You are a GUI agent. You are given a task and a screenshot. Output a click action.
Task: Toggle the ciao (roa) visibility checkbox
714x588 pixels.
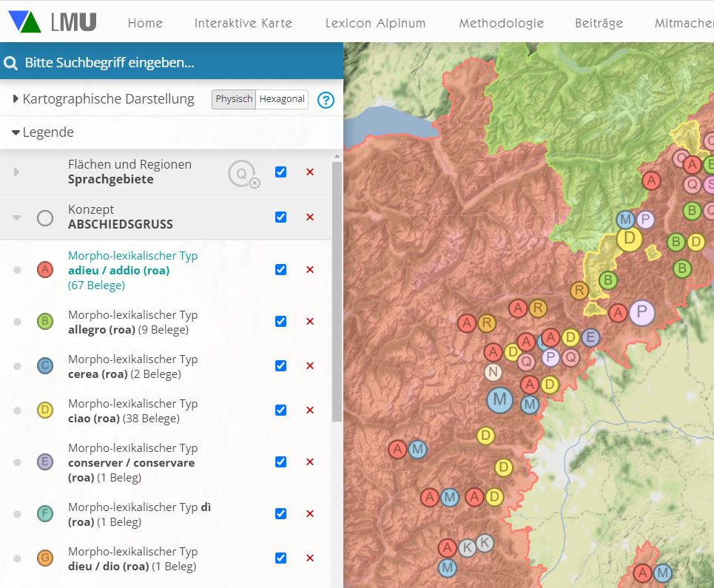click(280, 410)
